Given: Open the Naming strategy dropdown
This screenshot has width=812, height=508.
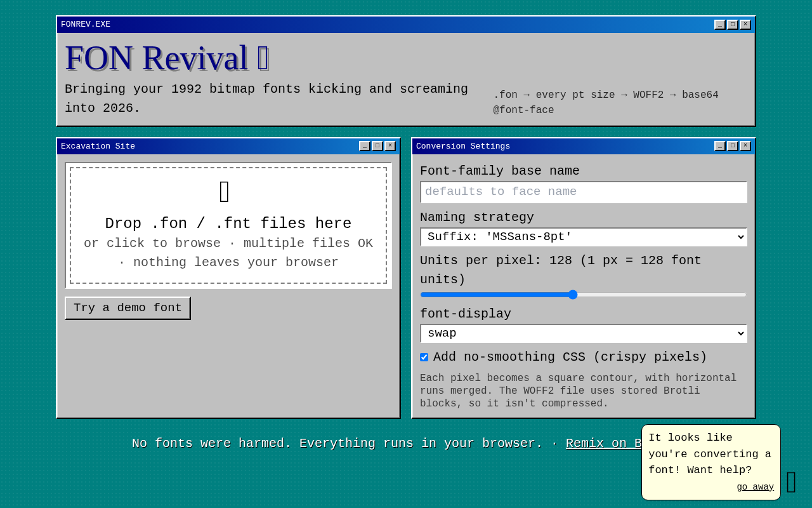Looking at the screenshot, I should (584, 237).
